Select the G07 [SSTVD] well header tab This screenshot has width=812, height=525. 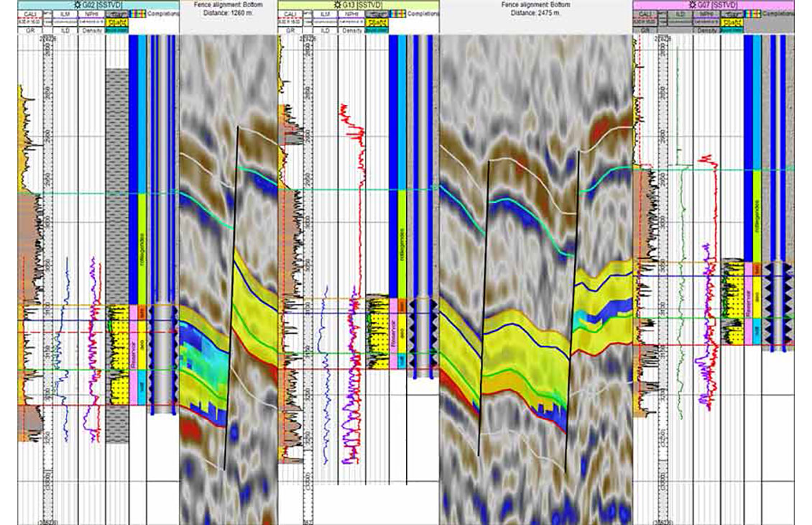pyautogui.click(x=719, y=5)
